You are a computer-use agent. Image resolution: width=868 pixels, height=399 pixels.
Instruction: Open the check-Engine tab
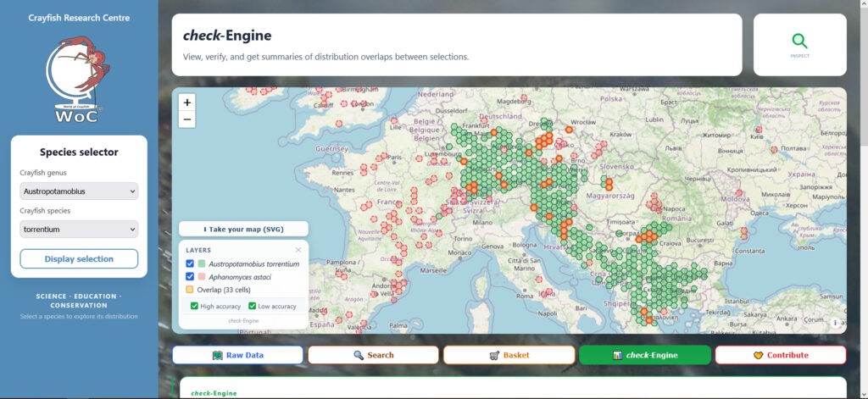(644, 355)
